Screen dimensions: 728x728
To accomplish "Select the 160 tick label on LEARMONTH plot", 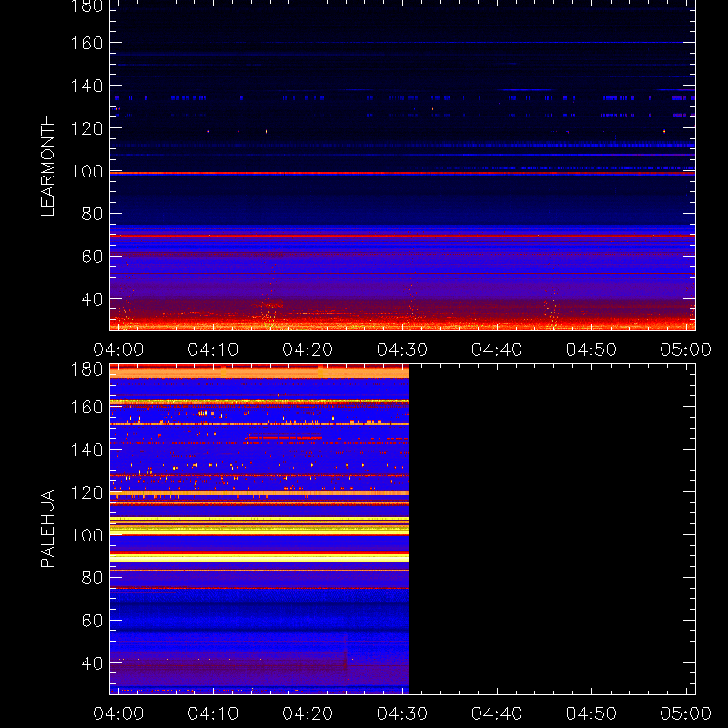I will click(86, 43).
